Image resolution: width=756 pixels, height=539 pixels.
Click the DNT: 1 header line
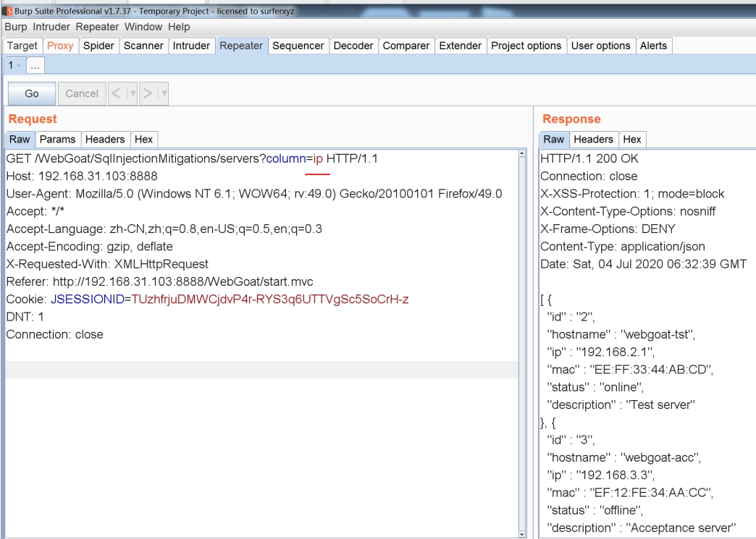pyautogui.click(x=25, y=317)
